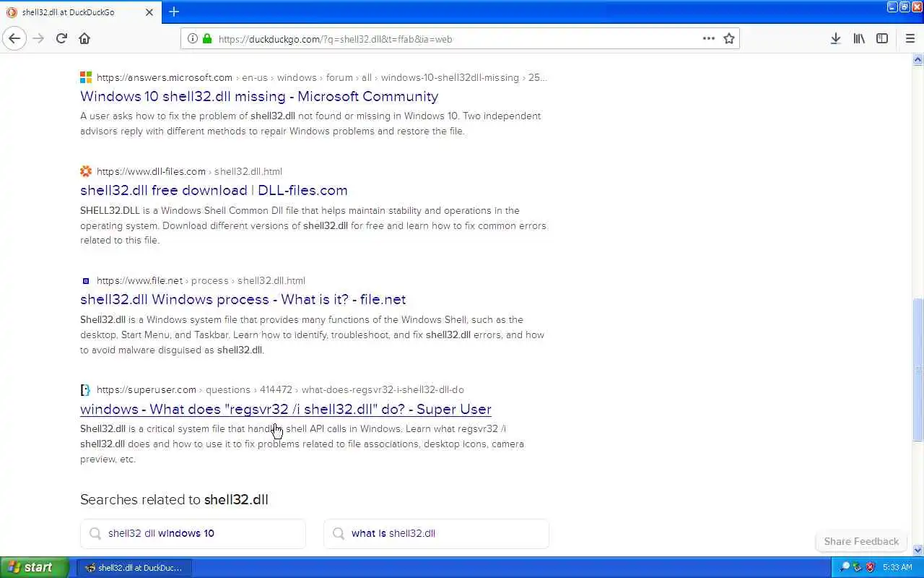Open Windows 10 shell32.dll missing result

pos(259,96)
